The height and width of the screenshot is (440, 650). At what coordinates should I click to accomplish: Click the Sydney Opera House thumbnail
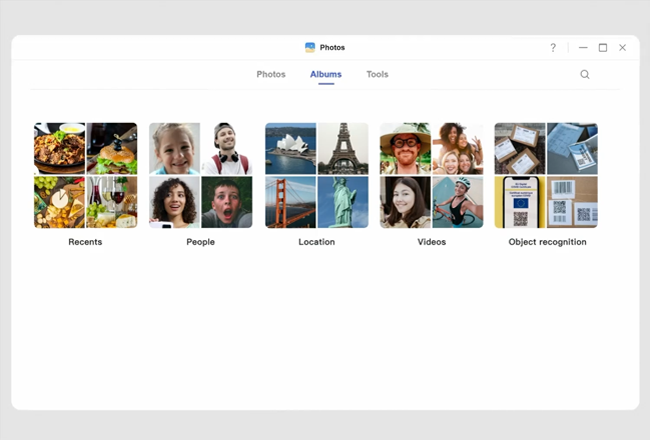[x=291, y=148]
